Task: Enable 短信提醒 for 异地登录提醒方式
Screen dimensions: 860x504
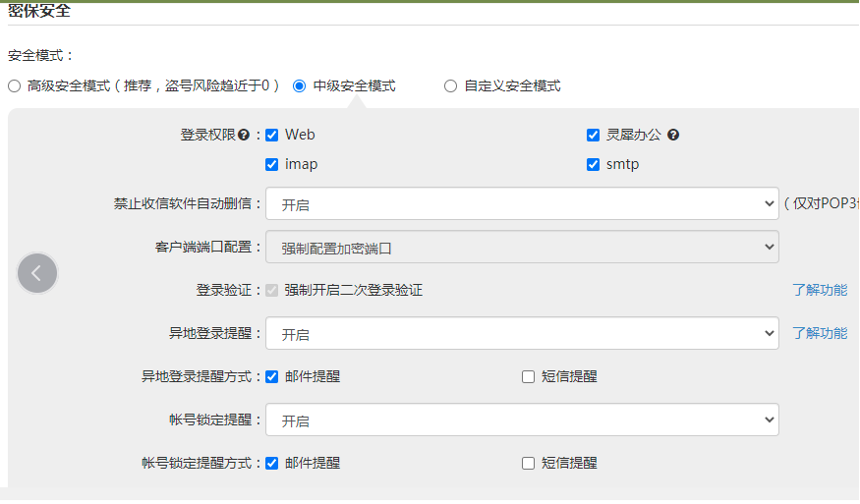Action: coord(528,377)
